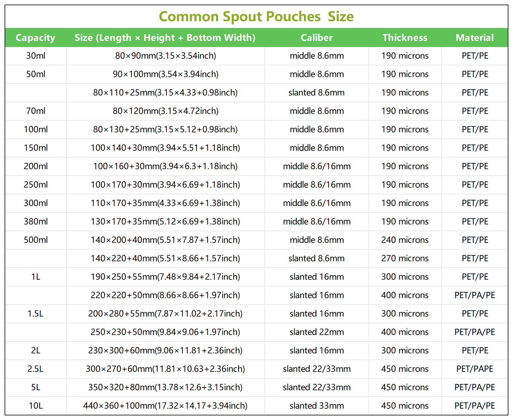Image resolution: width=513 pixels, height=420 pixels.
Task: Click the Size (Length × Height + Bottom Width) header
Action: [x=165, y=38]
